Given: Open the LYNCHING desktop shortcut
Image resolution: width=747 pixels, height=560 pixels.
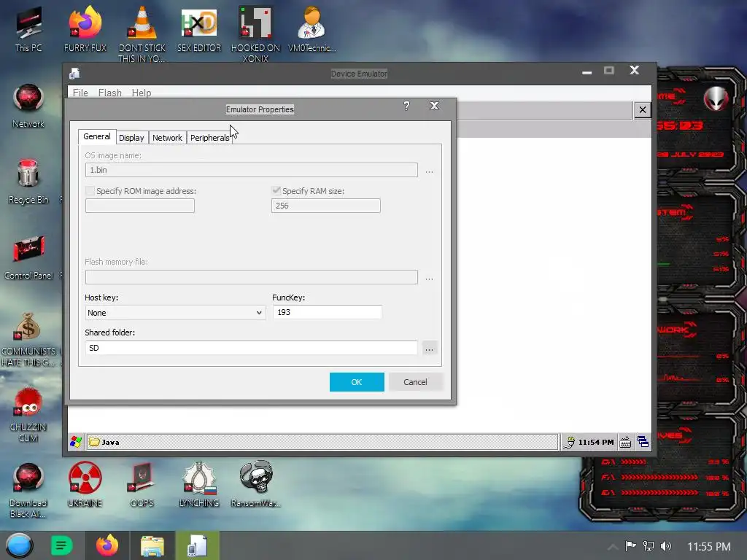Looking at the screenshot, I should pyautogui.click(x=198, y=484).
